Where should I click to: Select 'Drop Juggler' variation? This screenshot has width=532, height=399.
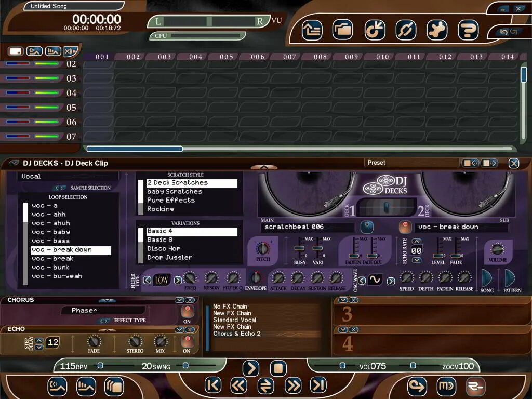[192, 258]
